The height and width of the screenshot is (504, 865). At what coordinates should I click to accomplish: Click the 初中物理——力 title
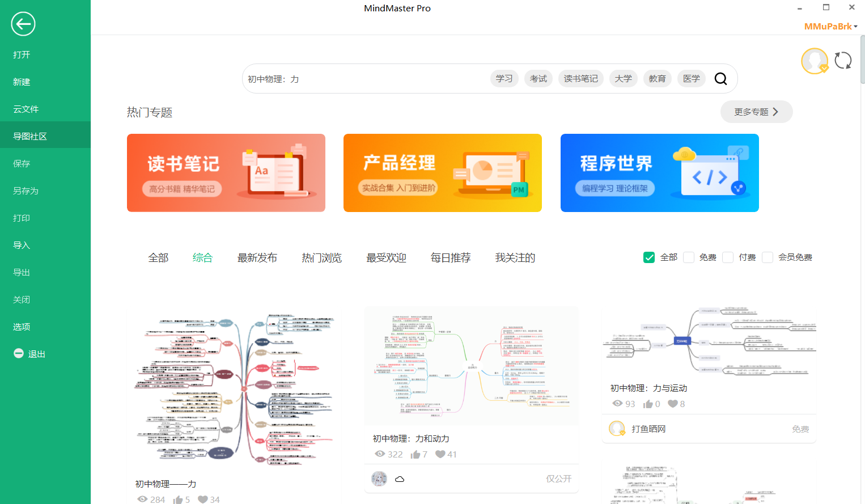pyautogui.click(x=166, y=484)
